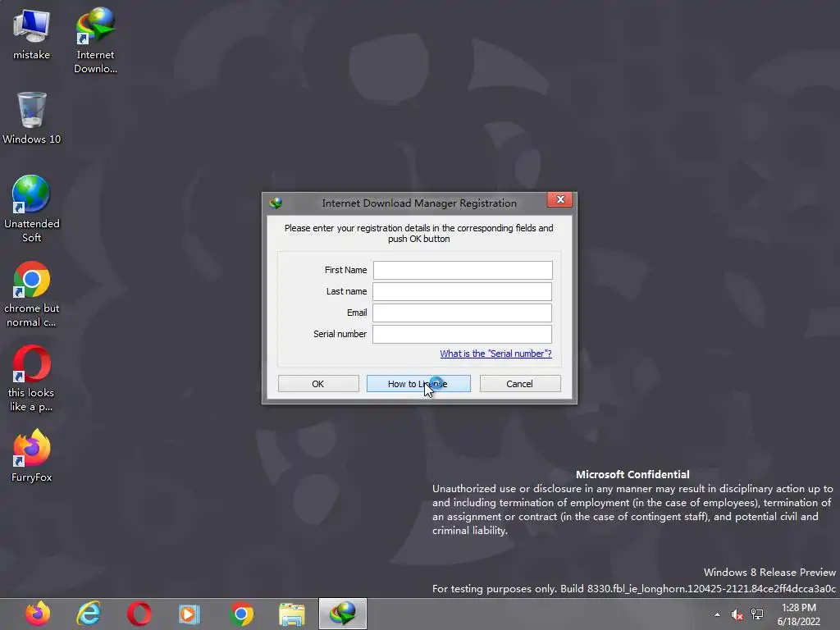Screen dimensions: 840x630
Task: Click the network tray icon
Action: click(x=757, y=614)
